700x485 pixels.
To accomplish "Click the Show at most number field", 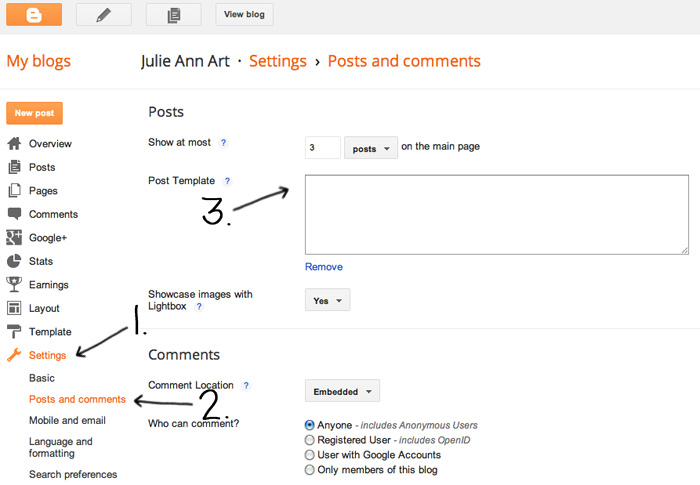I will tap(322, 148).
